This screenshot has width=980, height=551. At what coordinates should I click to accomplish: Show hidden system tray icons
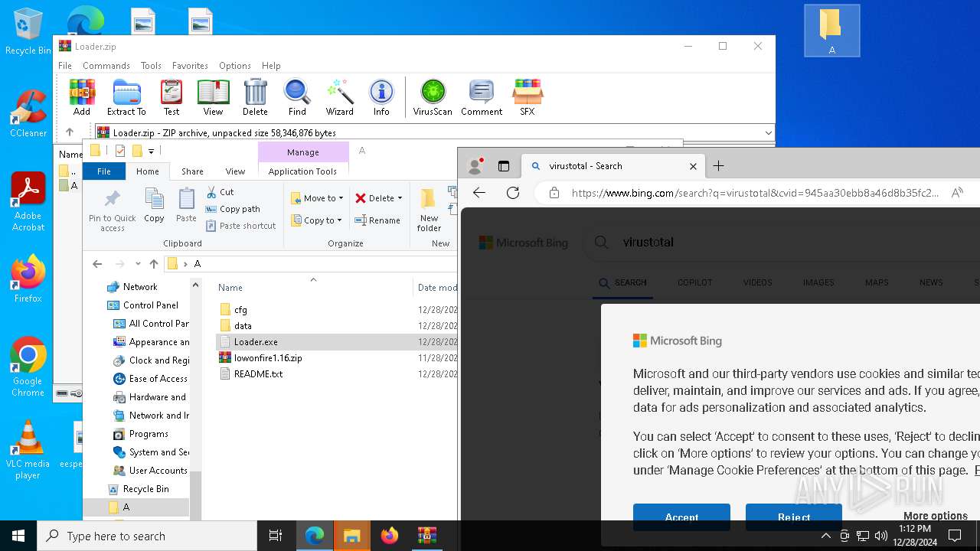825,536
